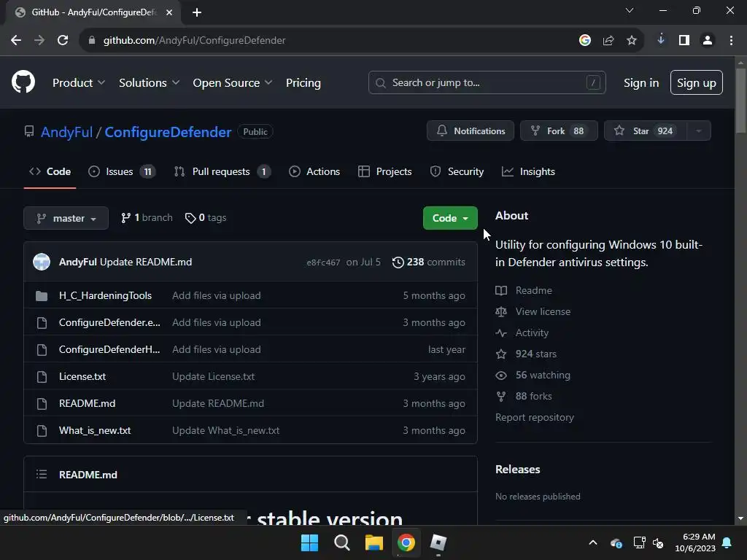The image size is (747, 560).
Task: Click Sign in
Action: [641, 83]
